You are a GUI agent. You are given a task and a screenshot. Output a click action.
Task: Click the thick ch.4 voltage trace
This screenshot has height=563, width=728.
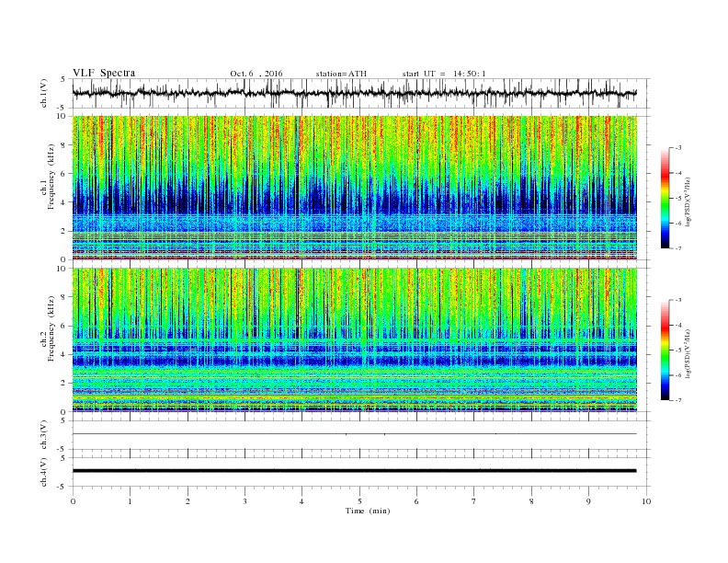[x=354, y=471]
